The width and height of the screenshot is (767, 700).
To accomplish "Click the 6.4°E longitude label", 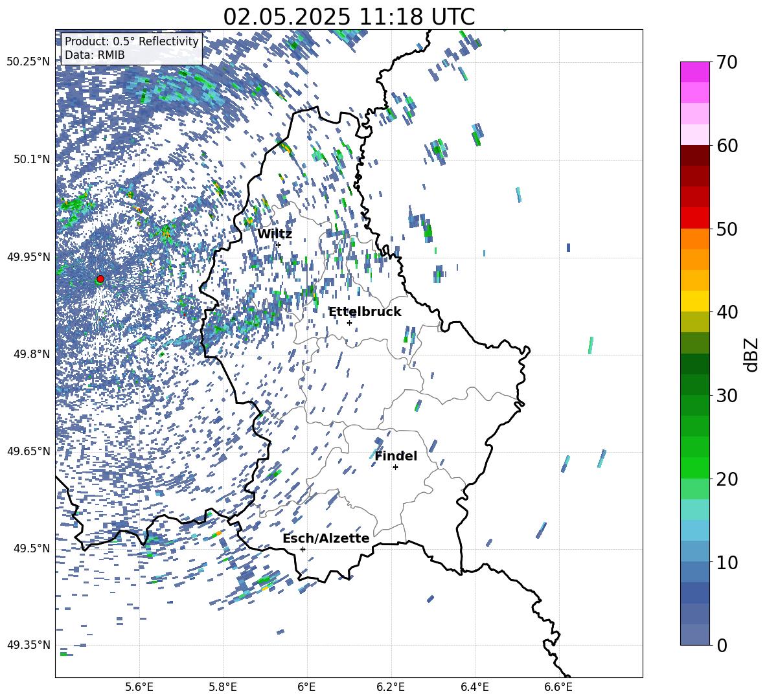I will point(474,687).
